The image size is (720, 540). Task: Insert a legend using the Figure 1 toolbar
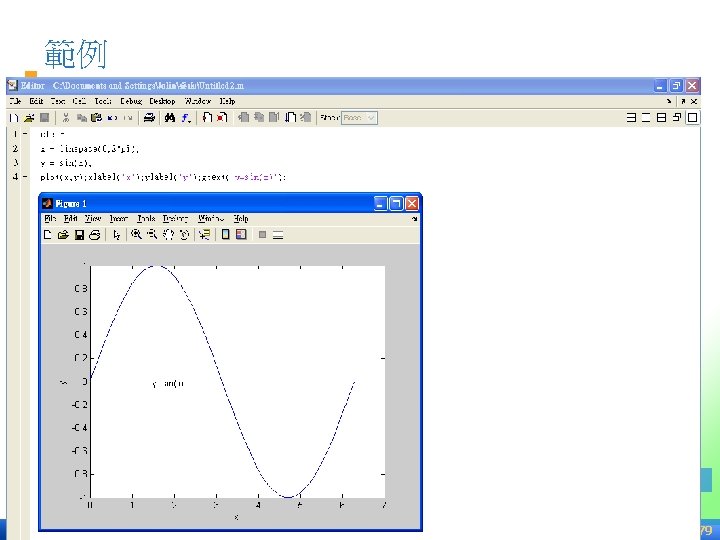click(x=241, y=235)
